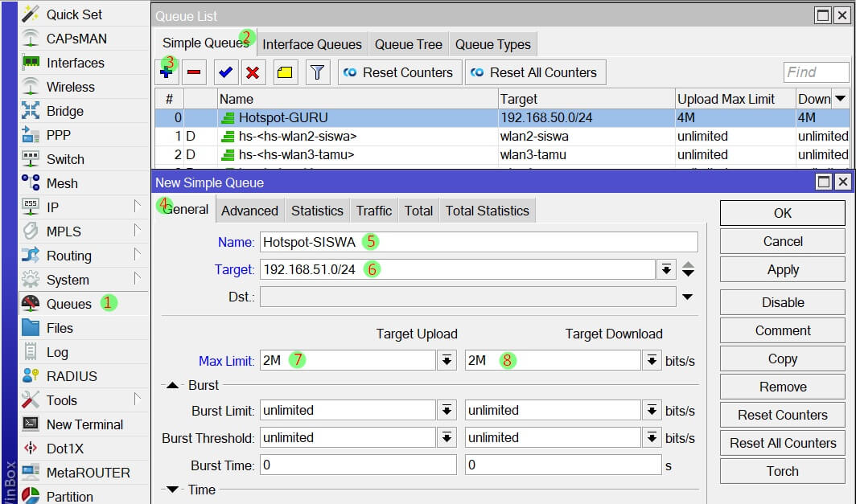Click the blue checkmark enable icon
The image size is (856, 504).
point(225,72)
